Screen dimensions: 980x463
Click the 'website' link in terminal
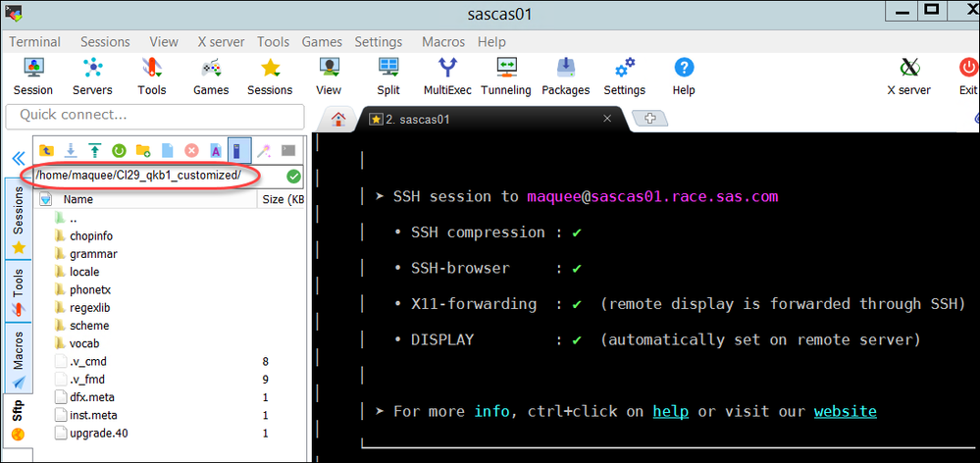(x=845, y=411)
